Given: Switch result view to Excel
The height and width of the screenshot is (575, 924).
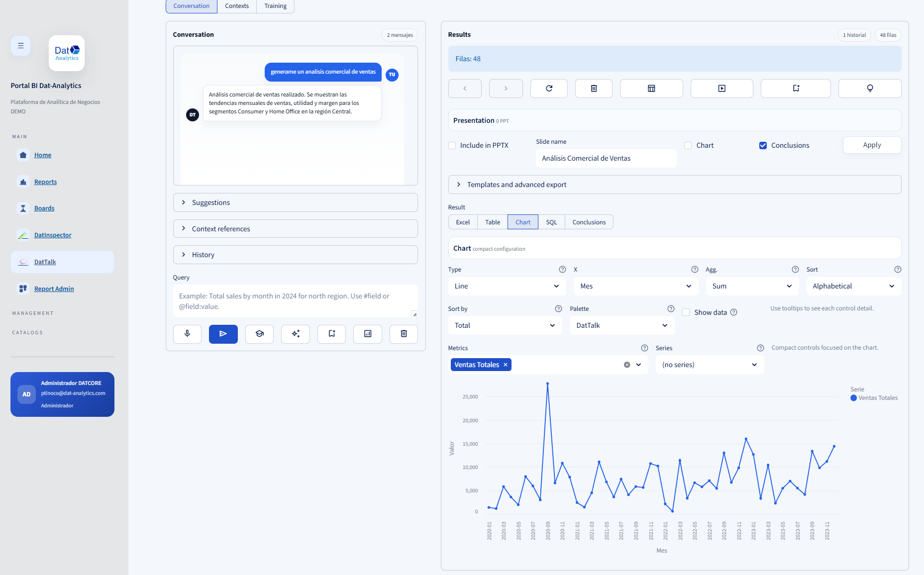Looking at the screenshot, I should click(463, 222).
